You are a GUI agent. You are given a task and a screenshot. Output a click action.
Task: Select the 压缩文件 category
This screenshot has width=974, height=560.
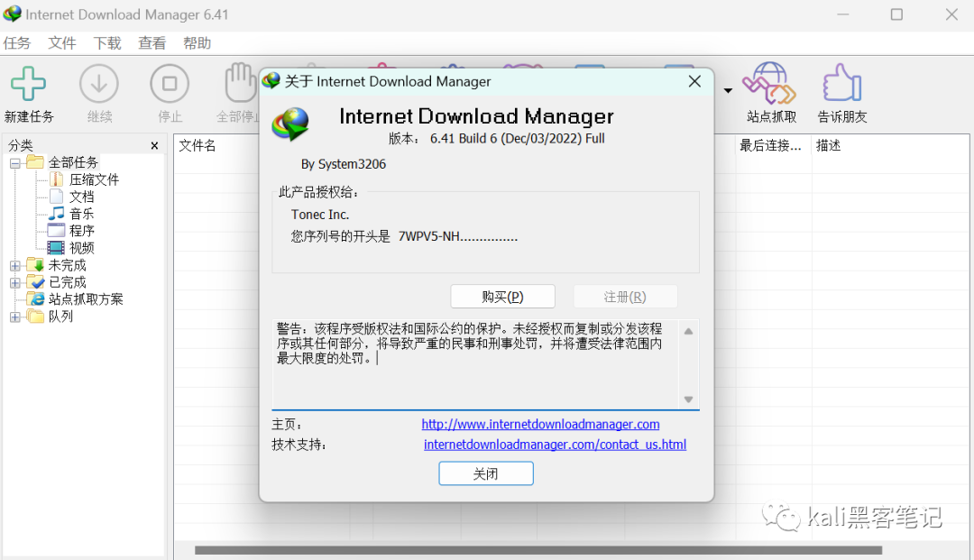pyautogui.click(x=94, y=179)
